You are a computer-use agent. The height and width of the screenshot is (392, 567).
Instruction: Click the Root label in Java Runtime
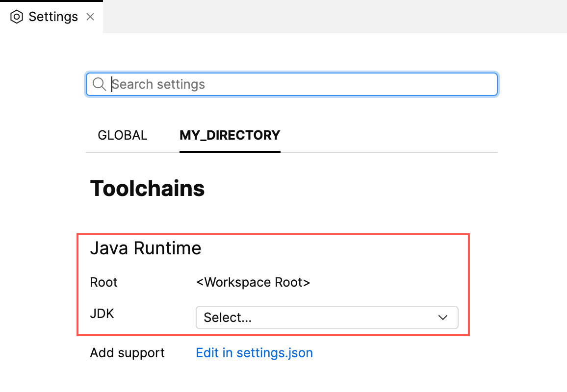point(103,282)
